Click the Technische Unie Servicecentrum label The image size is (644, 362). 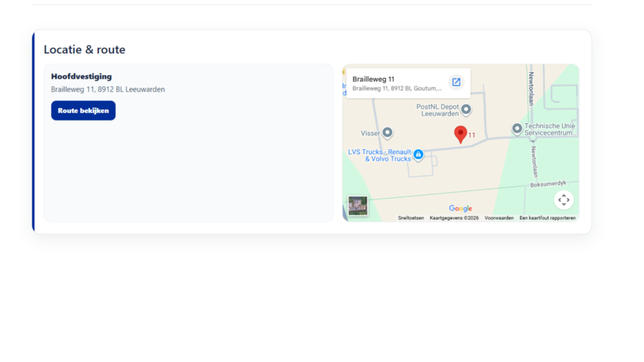(550, 129)
